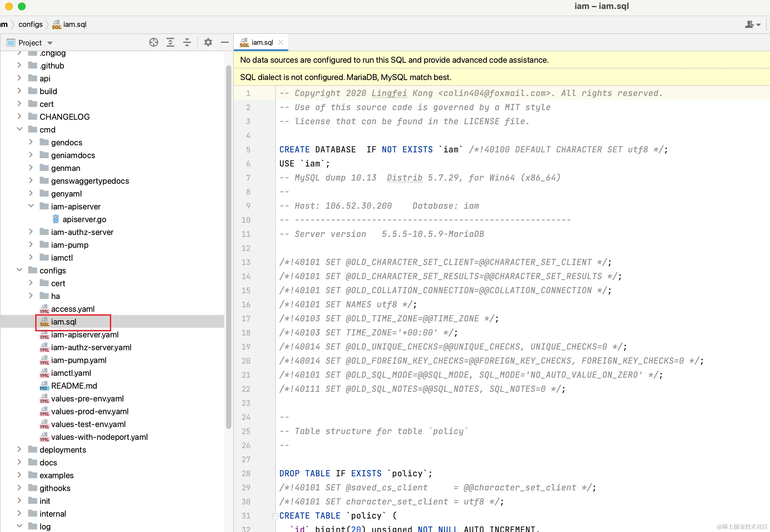Select the iam.sql editor tab

pyautogui.click(x=262, y=42)
